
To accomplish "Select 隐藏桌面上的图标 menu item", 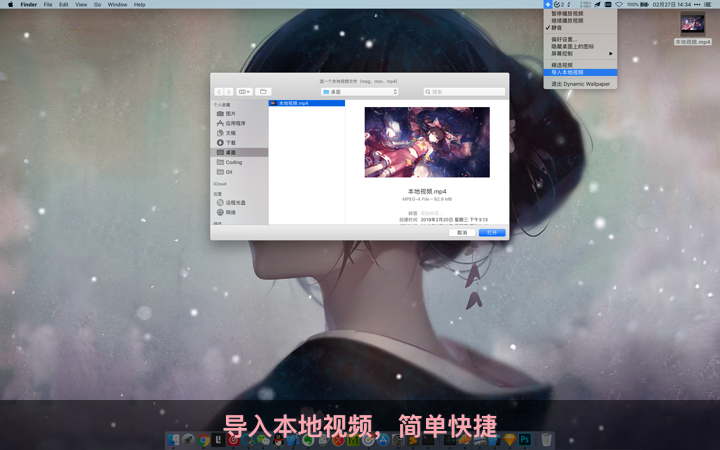I will coord(580,46).
